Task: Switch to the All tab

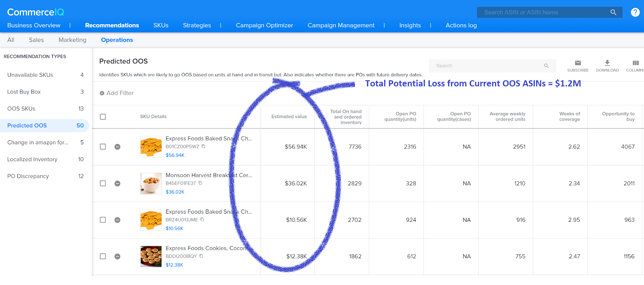Action: pyautogui.click(x=11, y=40)
